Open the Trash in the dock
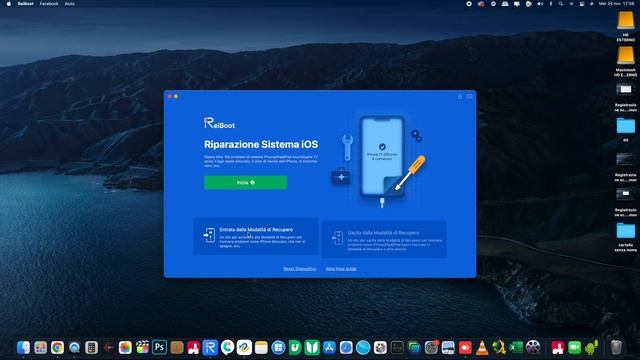Screen dimensions: 640x360 click(x=616, y=347)
